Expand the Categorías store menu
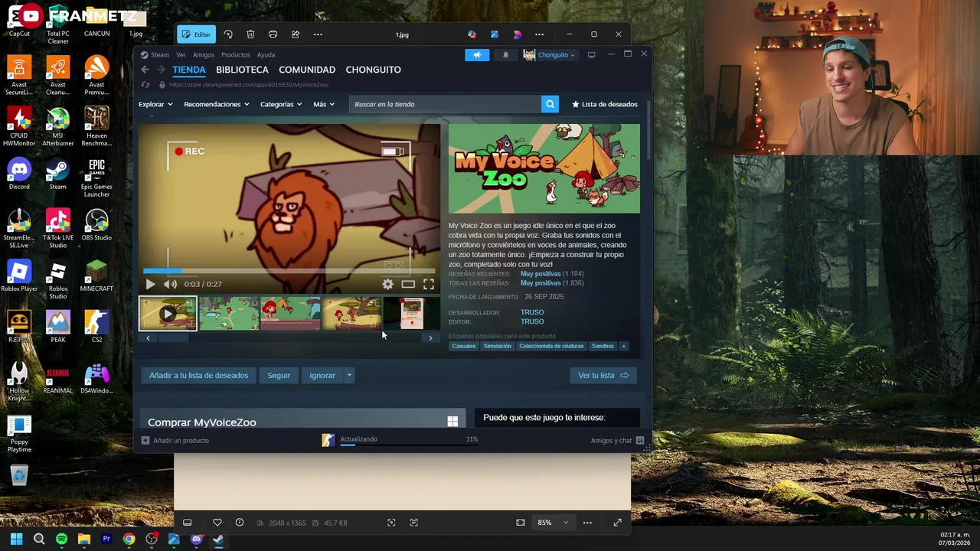The width and height of the screenshot is (980, 551). pos(281,104)
